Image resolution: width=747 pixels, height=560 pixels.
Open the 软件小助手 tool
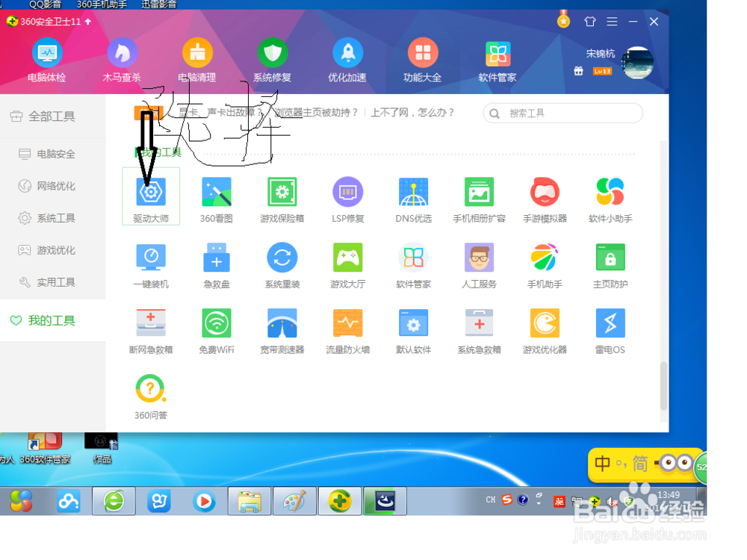610,200
